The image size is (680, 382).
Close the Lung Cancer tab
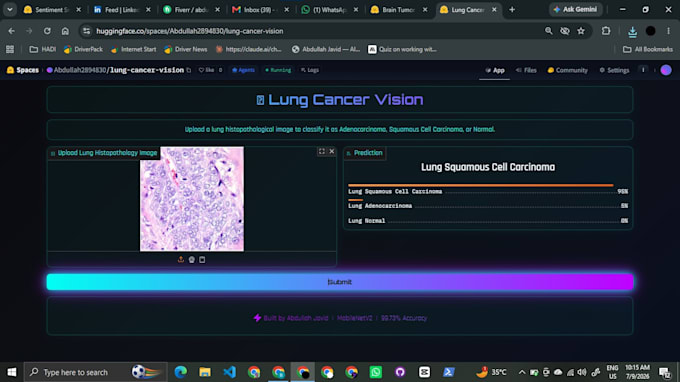coord(494,10)
